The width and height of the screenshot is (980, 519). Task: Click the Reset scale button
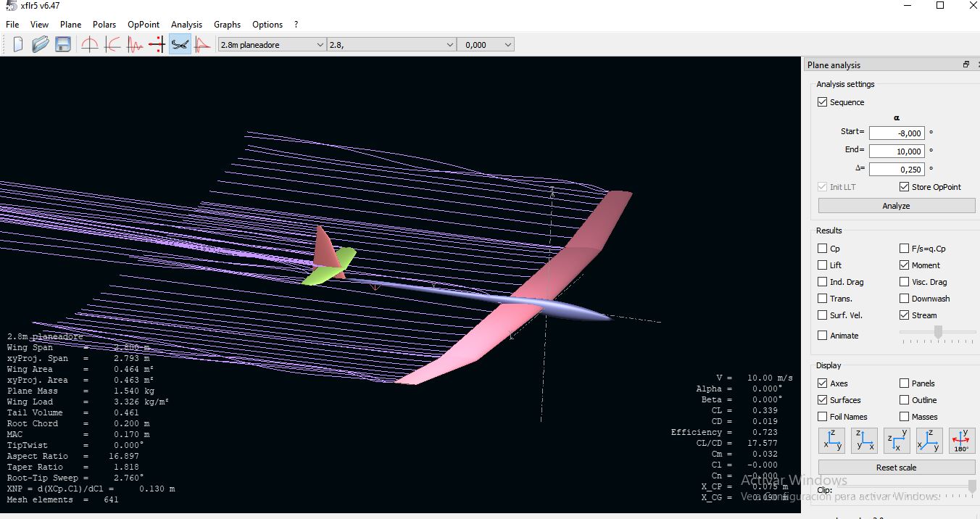click(x=896, y=468)
